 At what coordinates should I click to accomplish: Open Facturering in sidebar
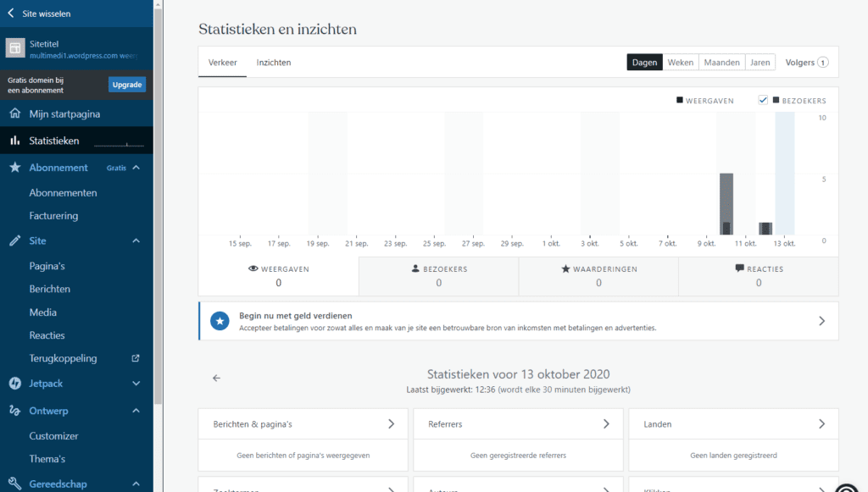click(76, 216)
